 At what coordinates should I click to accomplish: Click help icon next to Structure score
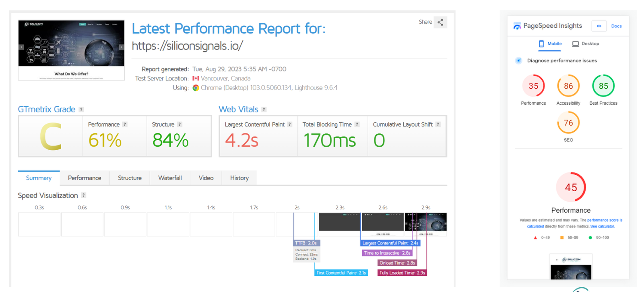pyautogui.click(x=180, y=124)
